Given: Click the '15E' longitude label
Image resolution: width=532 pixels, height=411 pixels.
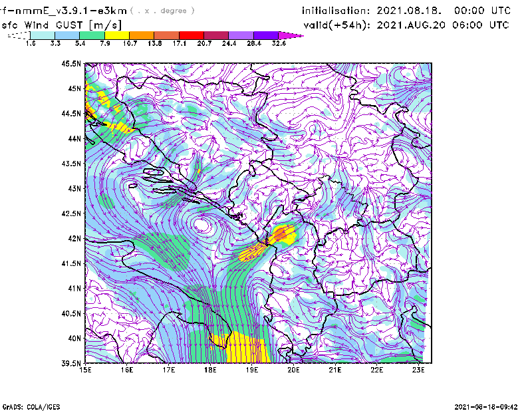Looking at the screenshot, I should pyautogui.click(x=85, y=370).
